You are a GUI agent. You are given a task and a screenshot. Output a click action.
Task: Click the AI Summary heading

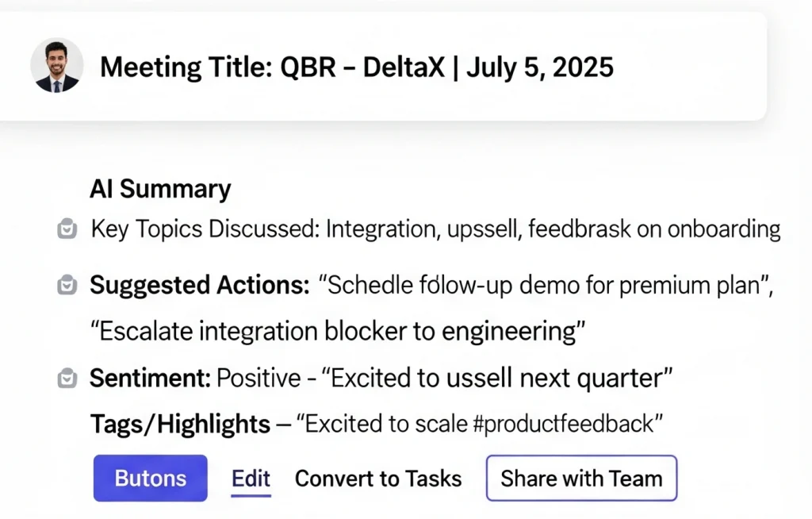[160, 189]
